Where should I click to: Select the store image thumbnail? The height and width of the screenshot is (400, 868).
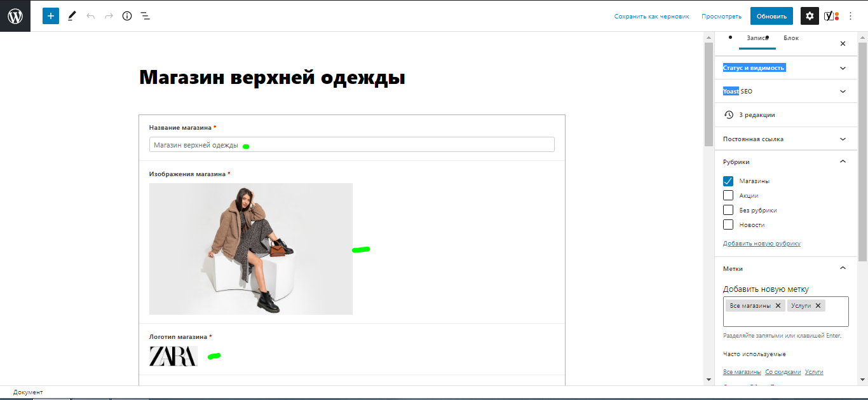pyautogui.click(x=251, y=249)
